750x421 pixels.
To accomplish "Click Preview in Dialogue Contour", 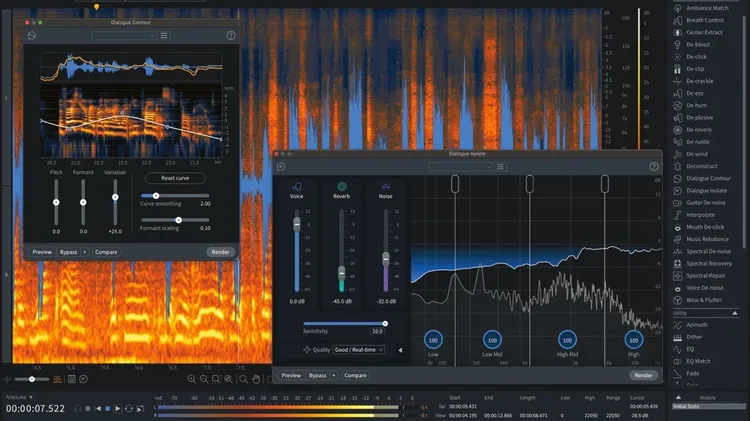I will [x=42, y=252].
